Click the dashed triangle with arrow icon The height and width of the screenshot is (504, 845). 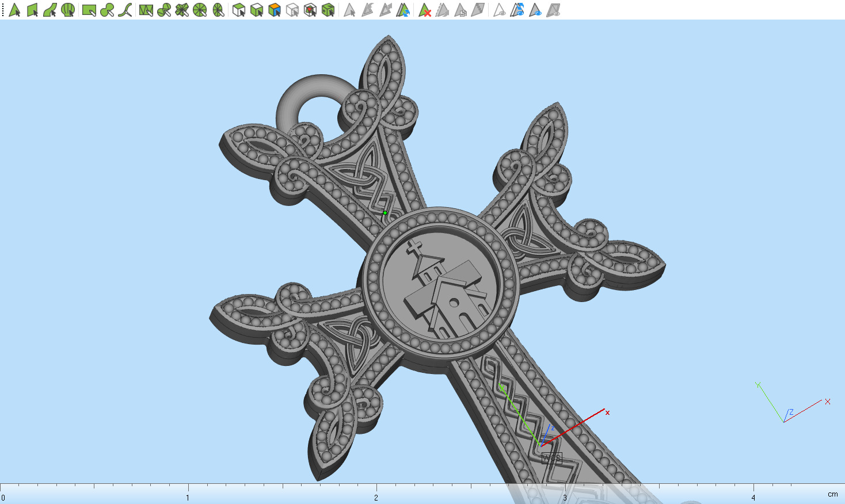click(x=442, y=10)
